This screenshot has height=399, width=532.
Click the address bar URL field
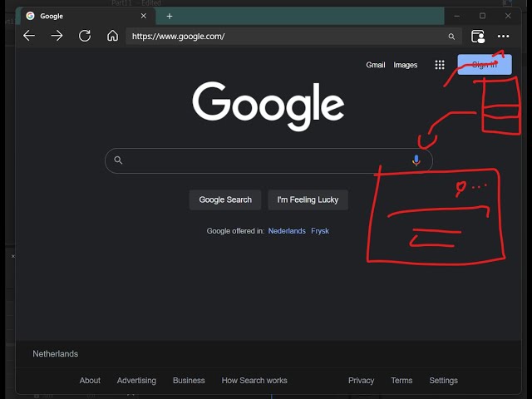point(293,37)
